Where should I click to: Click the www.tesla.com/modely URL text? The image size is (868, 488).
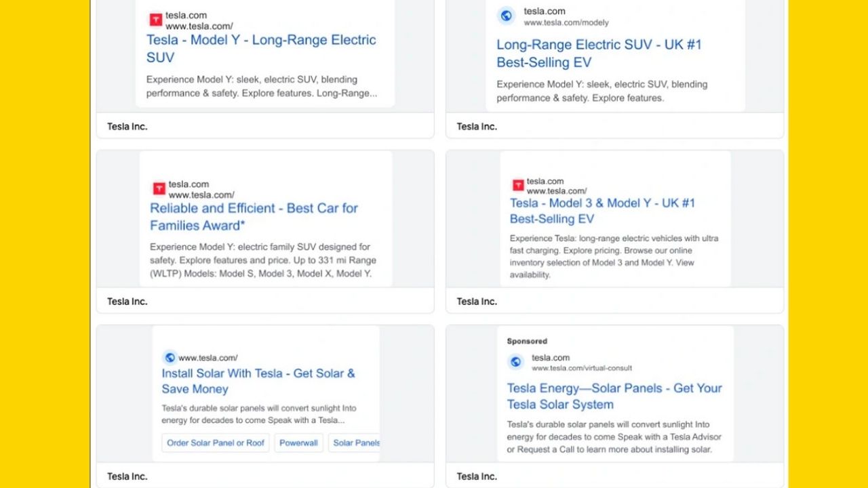(566, 22)
